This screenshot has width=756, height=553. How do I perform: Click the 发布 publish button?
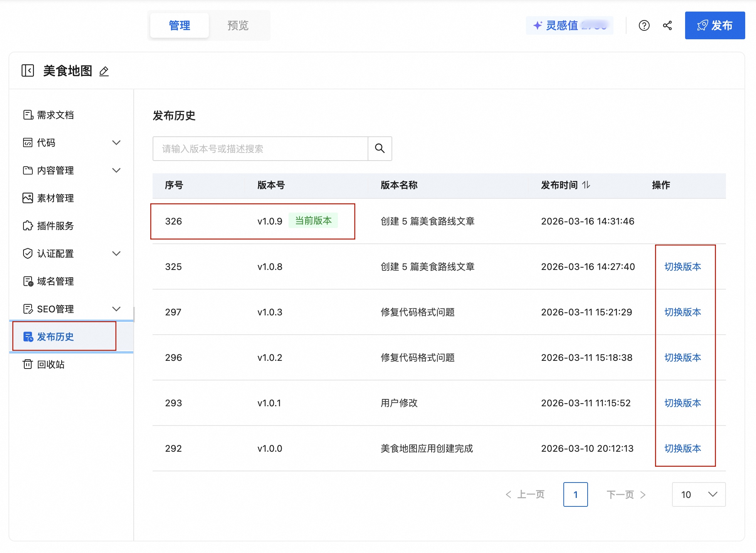pos(715,25)
